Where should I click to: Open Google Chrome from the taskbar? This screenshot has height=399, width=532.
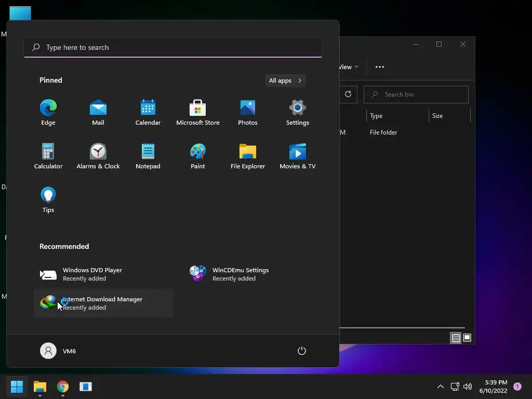(63, 387)
